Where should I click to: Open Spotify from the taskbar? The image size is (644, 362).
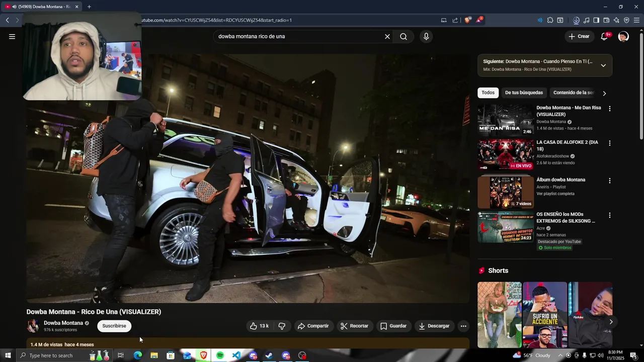tap(220, 355)
